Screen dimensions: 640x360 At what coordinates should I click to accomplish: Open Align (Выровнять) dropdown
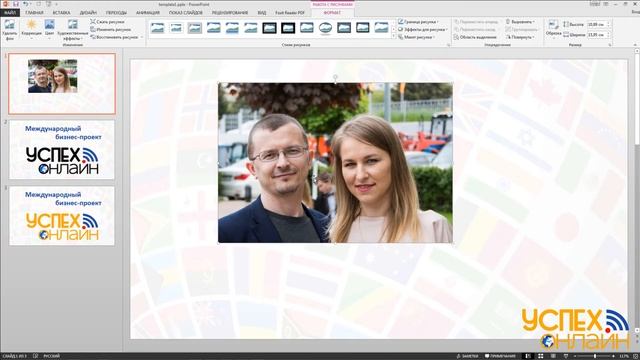click(x=520, y=22)
